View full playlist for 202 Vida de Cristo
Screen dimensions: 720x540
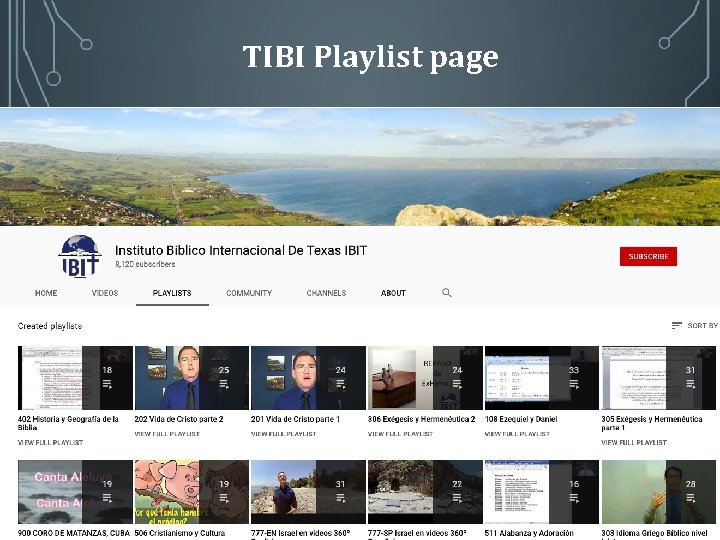pos(167,433)
